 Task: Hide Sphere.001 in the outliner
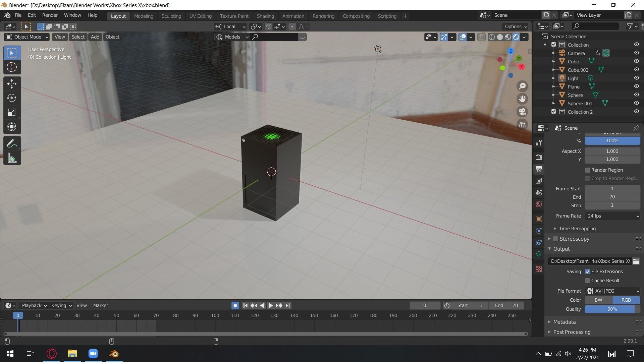(636, 103)
